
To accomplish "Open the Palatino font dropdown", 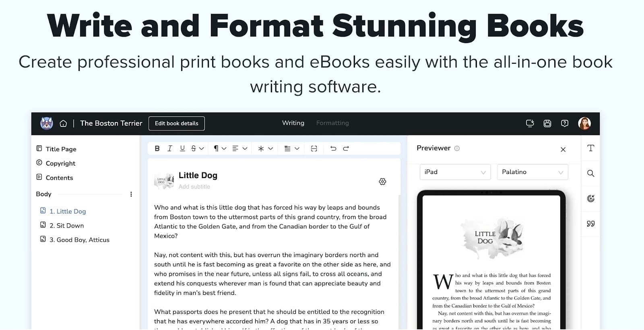I will coord(533,172).
